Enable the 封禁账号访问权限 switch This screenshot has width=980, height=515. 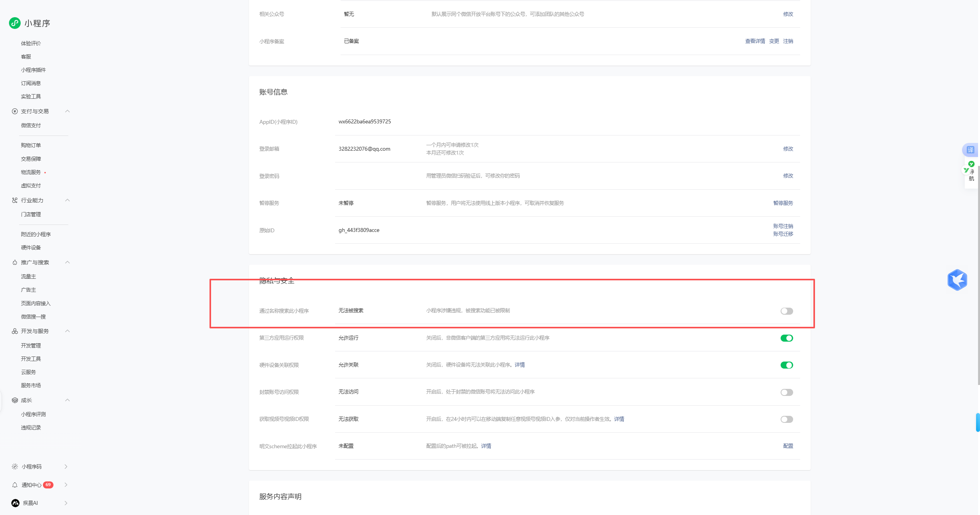[786, 392]
